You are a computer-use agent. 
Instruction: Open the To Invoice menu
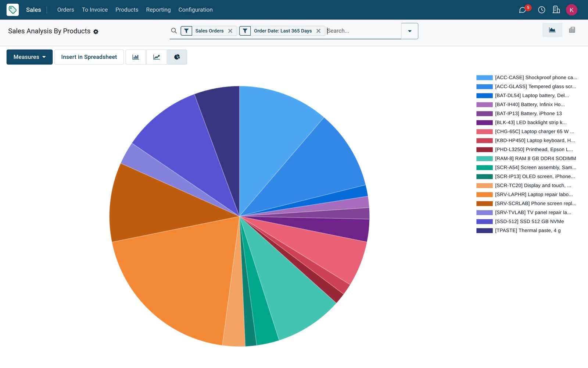[x=95, y=10]
